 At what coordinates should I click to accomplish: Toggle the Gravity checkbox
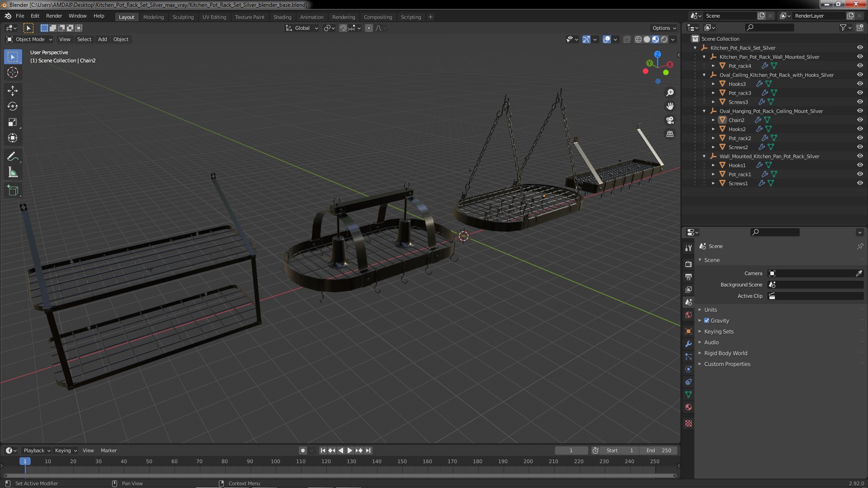pos(707,320)
